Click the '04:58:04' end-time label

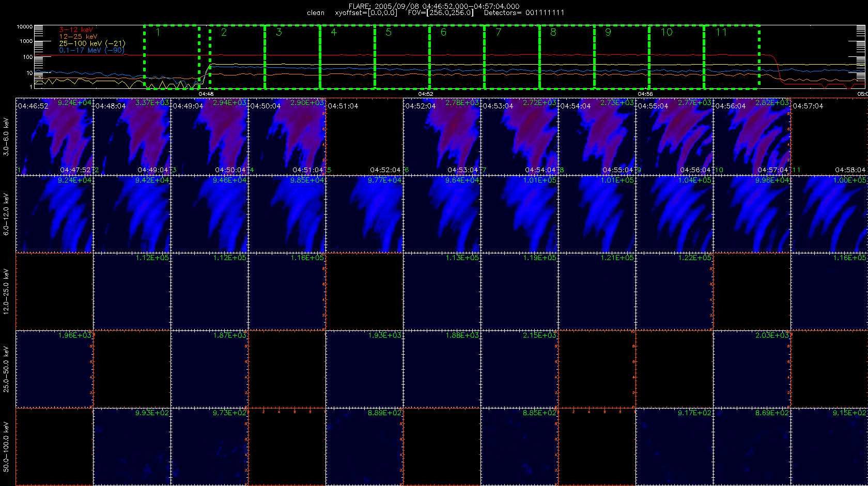pyautogui.click(x=850, y=170)
